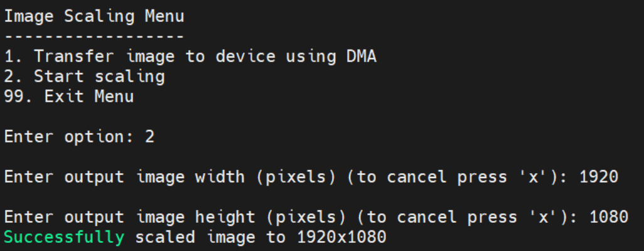Click "(pixels)" in the width prompt
The width and height of the screenshot is (644, 251).
(x=300, y=177)
